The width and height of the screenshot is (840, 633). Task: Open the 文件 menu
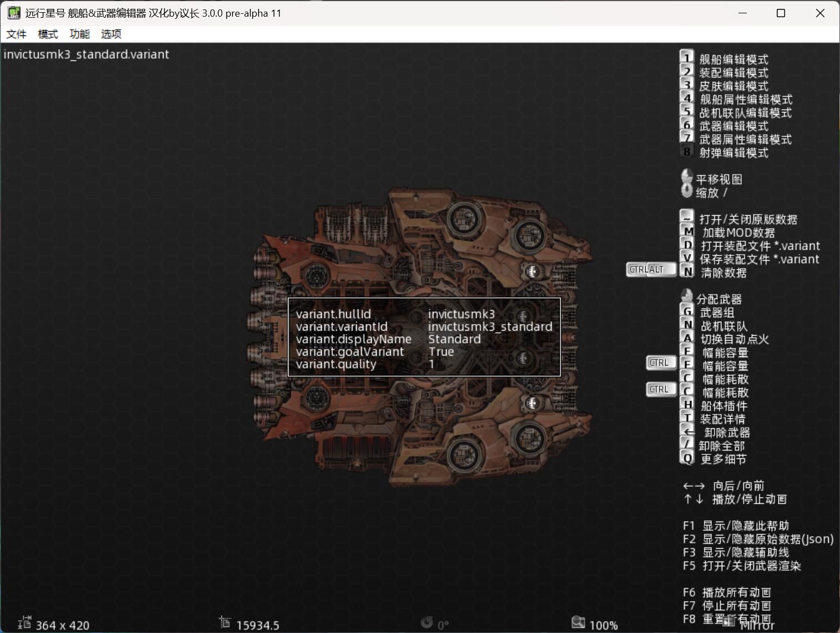point(16,34)
